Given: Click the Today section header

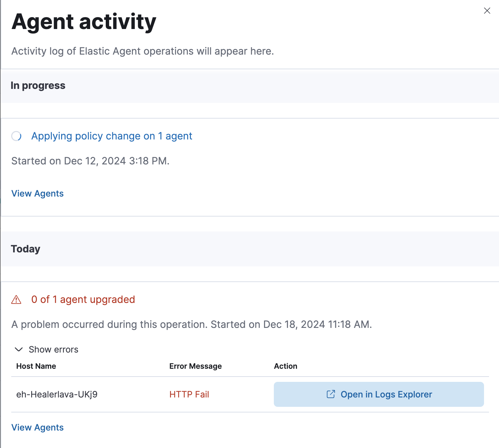Looking at the screenshot, I should tap(26, 249).
